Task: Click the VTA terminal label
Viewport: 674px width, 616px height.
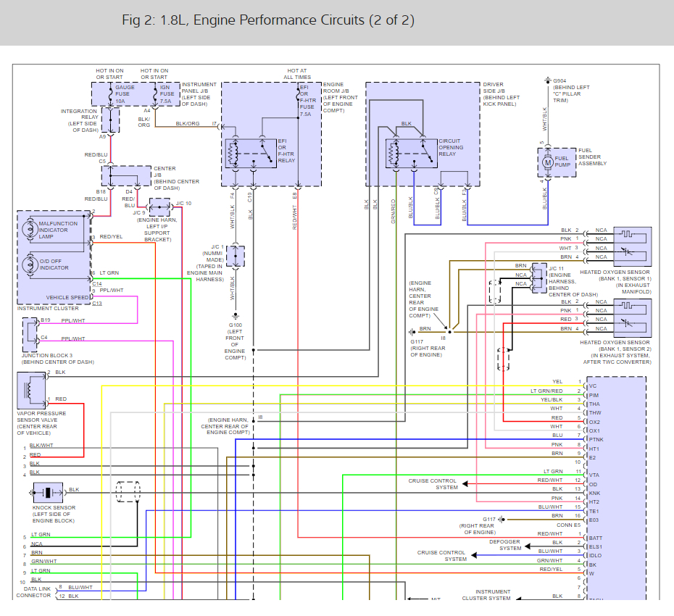Action: click(594, 475)
